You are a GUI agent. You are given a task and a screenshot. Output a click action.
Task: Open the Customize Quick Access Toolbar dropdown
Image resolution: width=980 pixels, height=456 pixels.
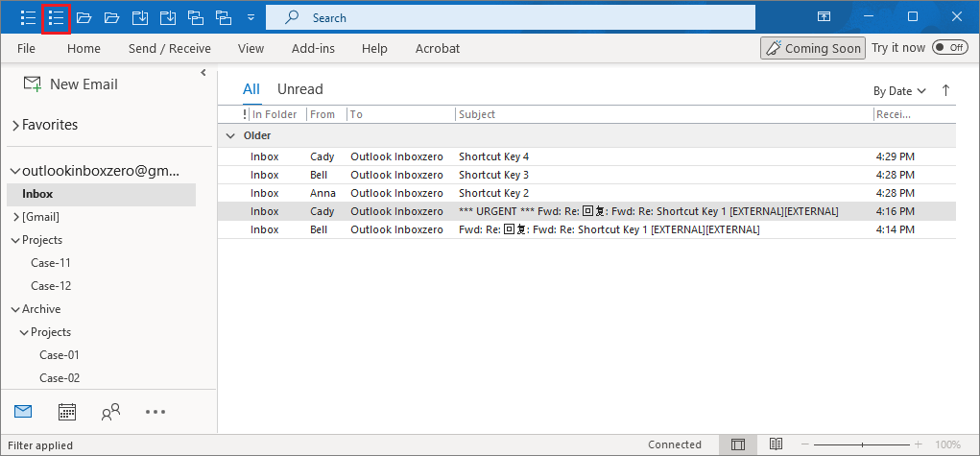tap(251, 17)
